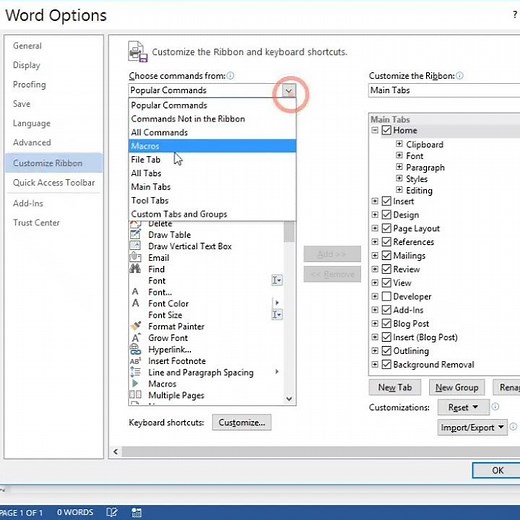This screenshot has height=520, width=520.
Task: Uncheck the Page Layout checkbox
Action: click(386, 228)
